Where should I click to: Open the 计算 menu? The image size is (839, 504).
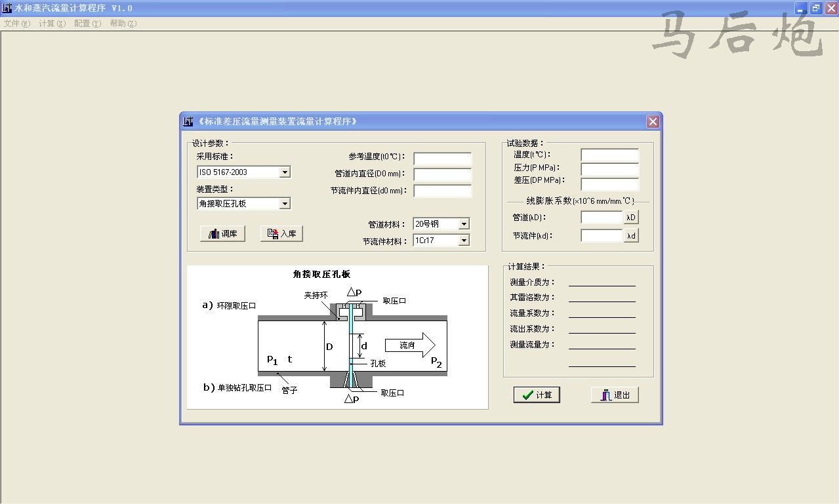click(x=52, y=24)
